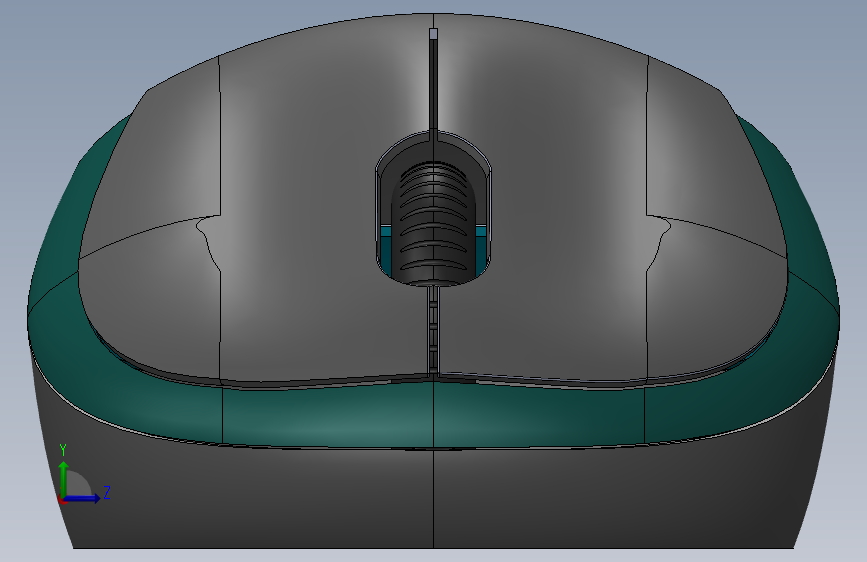Pick the teal trim band below the buttons
This screenshot has width=867, height=562.
433,415
